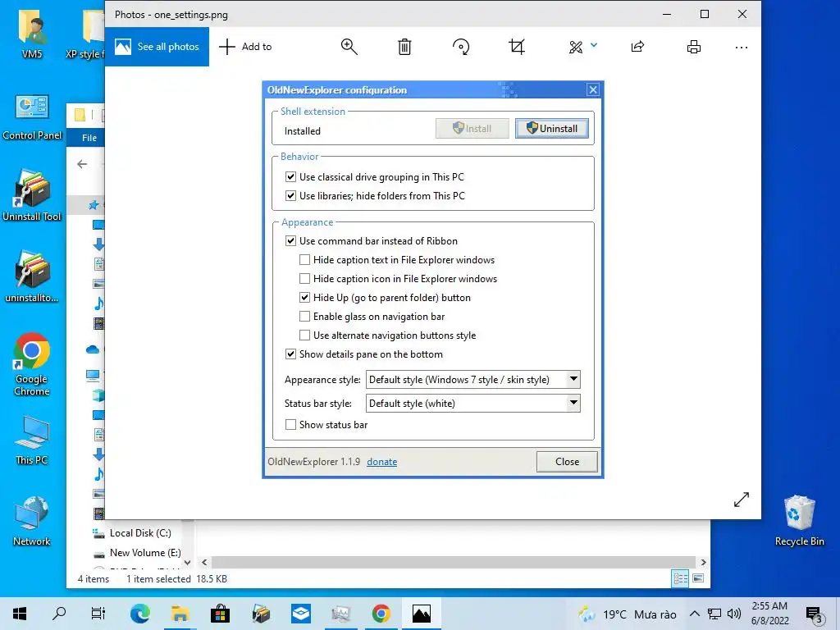Click the Photos app taskbar icon
Image resolution: width=840 pixels, height=630 pixels.
421,614
